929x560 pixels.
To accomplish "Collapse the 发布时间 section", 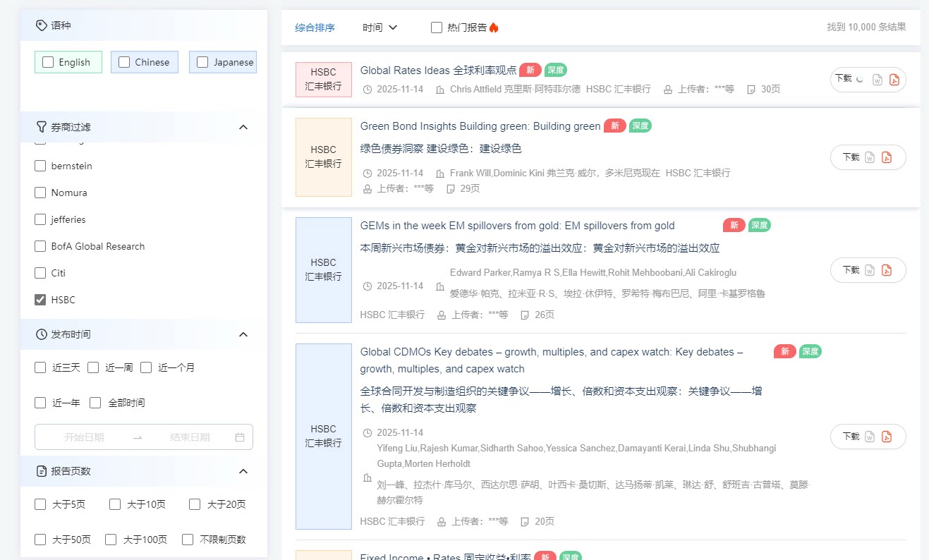I will pos(243,334).
